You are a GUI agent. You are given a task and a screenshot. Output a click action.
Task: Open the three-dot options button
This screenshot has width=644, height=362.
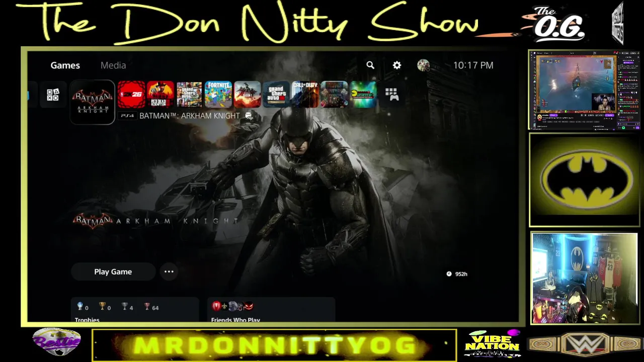pos(169,271)
